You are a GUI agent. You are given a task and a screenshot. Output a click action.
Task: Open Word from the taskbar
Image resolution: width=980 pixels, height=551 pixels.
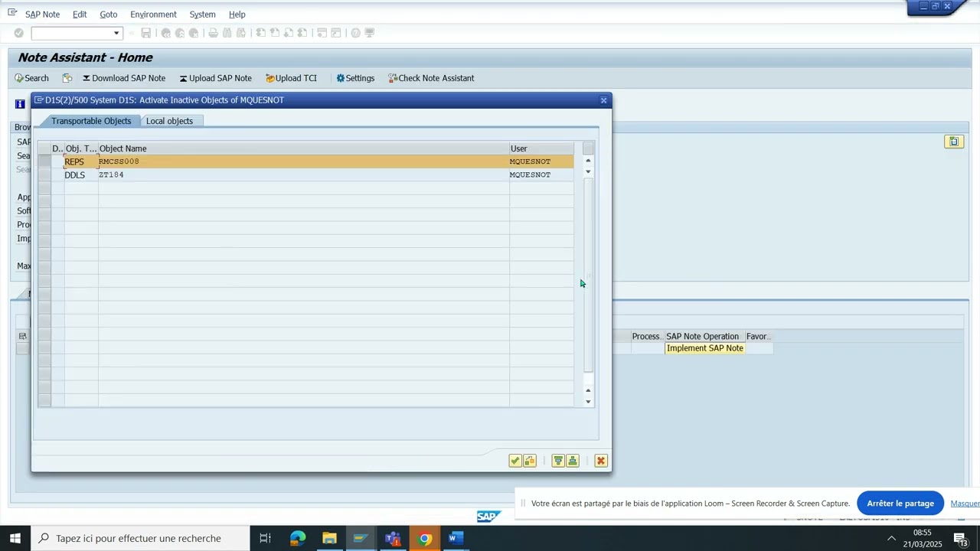pyautogui.click(x=456, y=539)
